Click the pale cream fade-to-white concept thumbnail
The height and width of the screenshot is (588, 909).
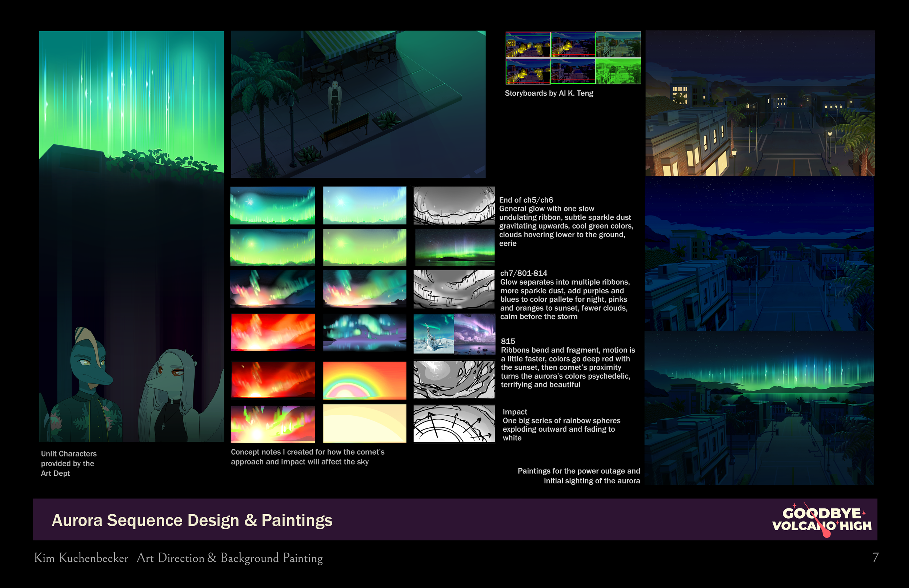click(x=365, y=423)
